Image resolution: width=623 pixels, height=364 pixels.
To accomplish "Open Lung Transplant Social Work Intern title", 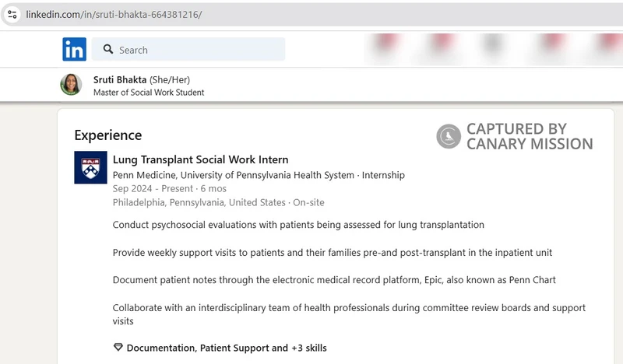I will (x=200, y=159).
